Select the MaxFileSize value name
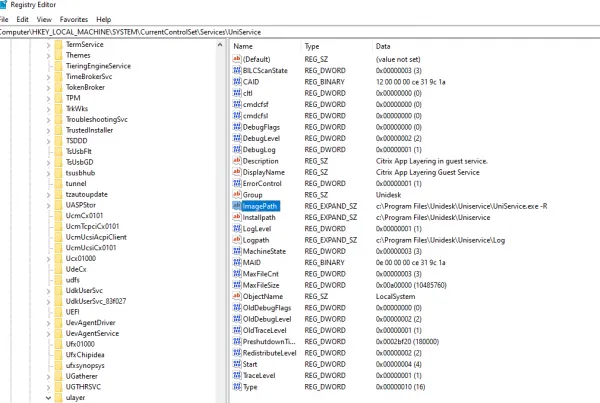Viewport: 600px width, 403px height. (x=261, y=285)
